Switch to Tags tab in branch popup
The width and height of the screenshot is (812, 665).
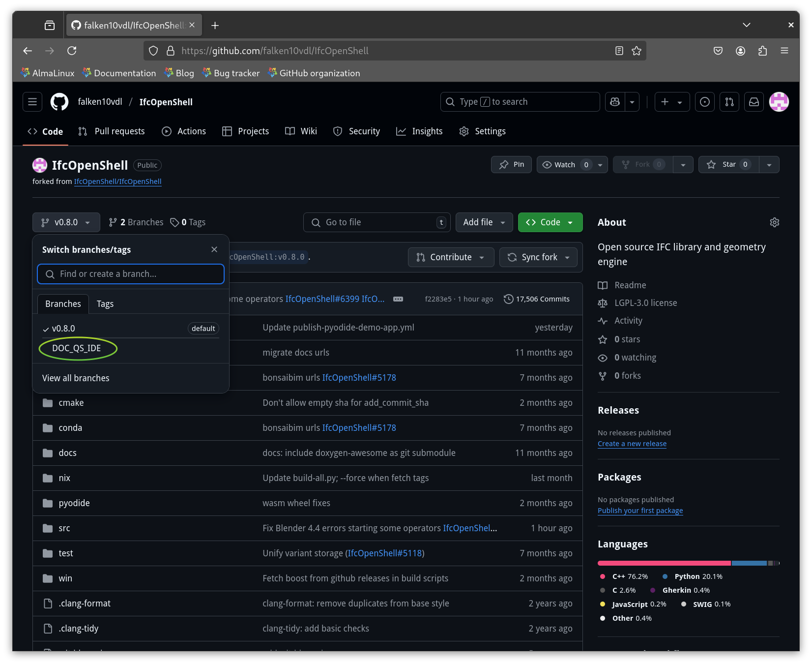click(x=105, y=304)
